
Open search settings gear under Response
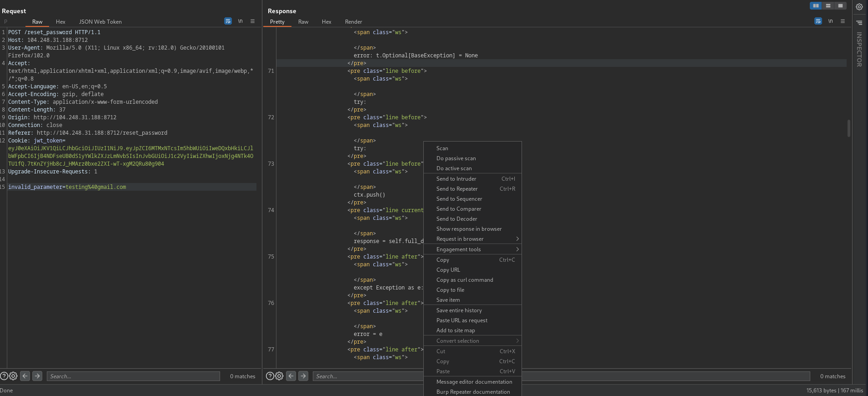pos(279,376)
